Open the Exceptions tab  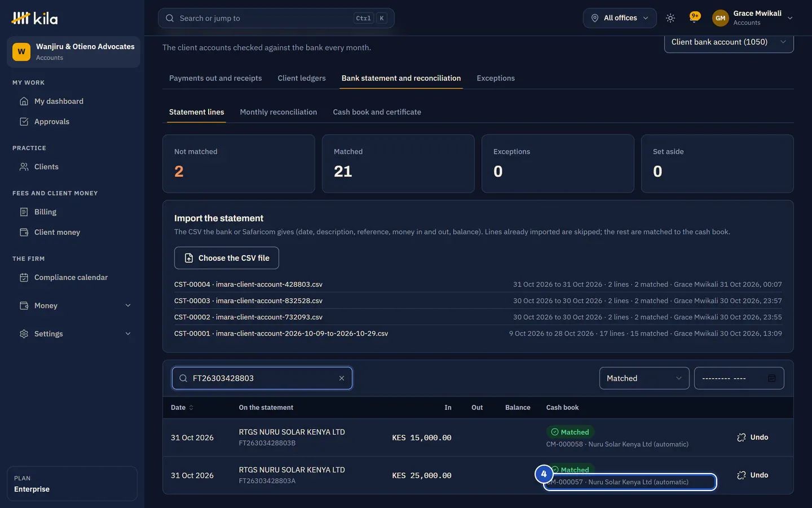point(496,78)
